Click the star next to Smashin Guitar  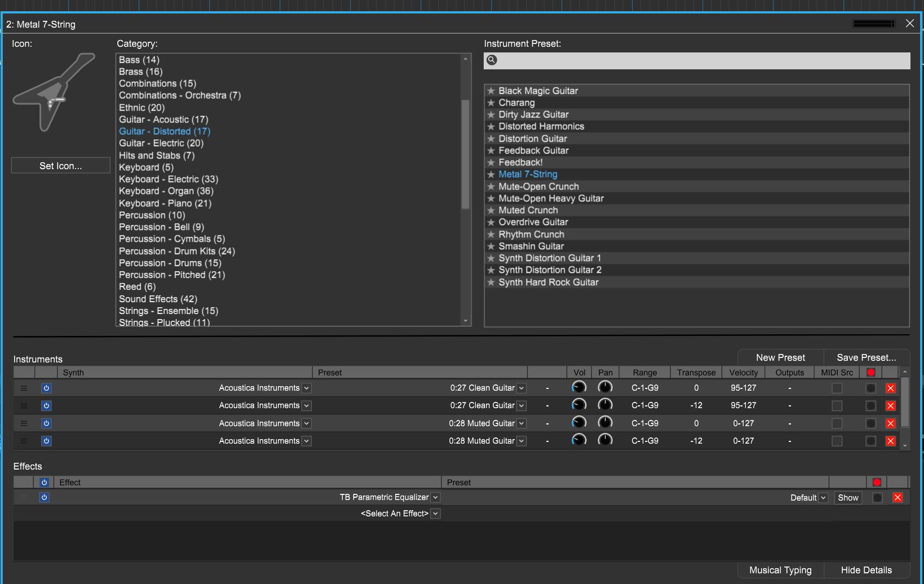491,246
